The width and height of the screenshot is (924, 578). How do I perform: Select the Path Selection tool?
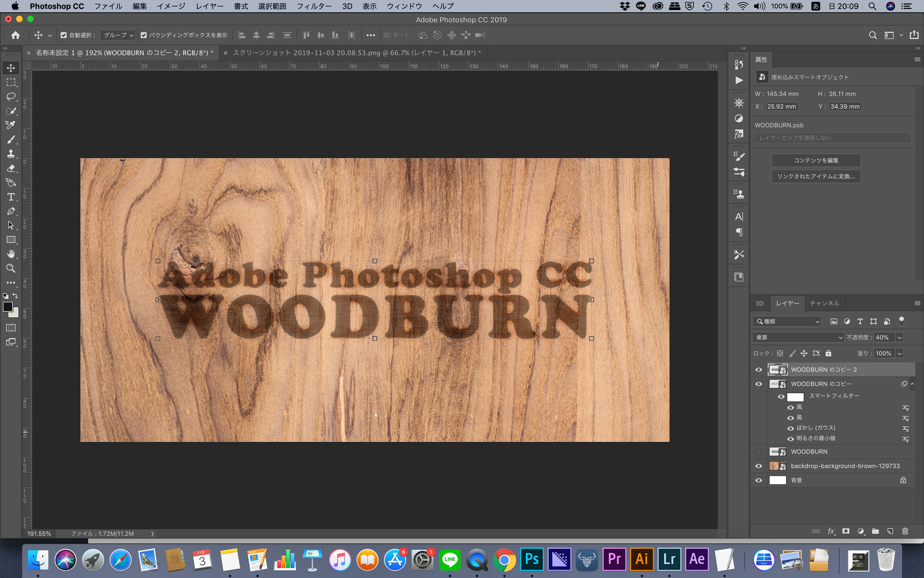11,225
